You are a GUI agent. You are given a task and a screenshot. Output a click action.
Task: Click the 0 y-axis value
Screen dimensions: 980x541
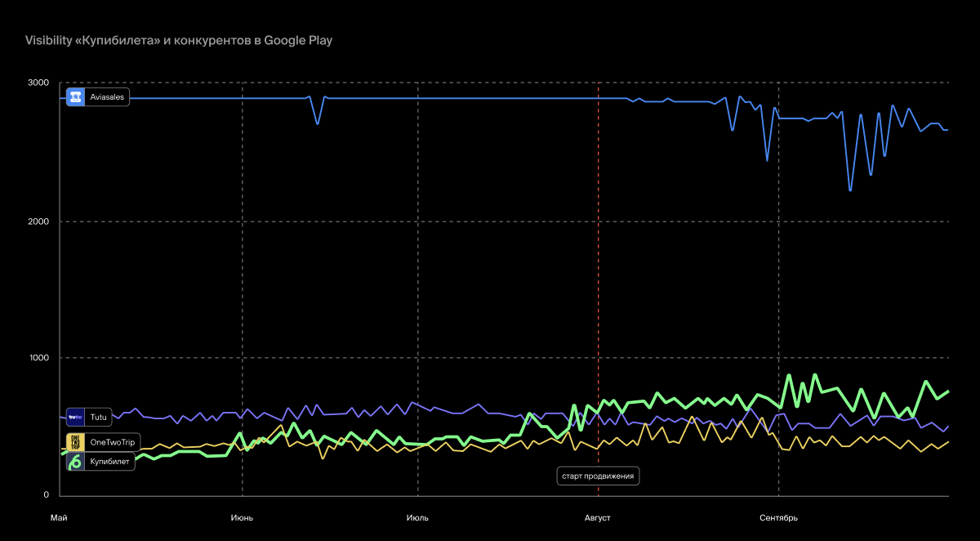click(47, 495)
